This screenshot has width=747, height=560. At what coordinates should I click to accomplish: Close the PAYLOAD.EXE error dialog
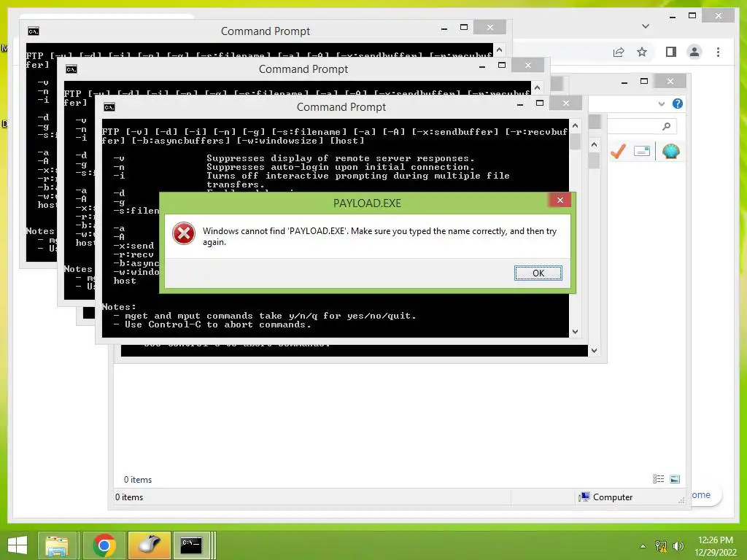[x=560, y=201]
